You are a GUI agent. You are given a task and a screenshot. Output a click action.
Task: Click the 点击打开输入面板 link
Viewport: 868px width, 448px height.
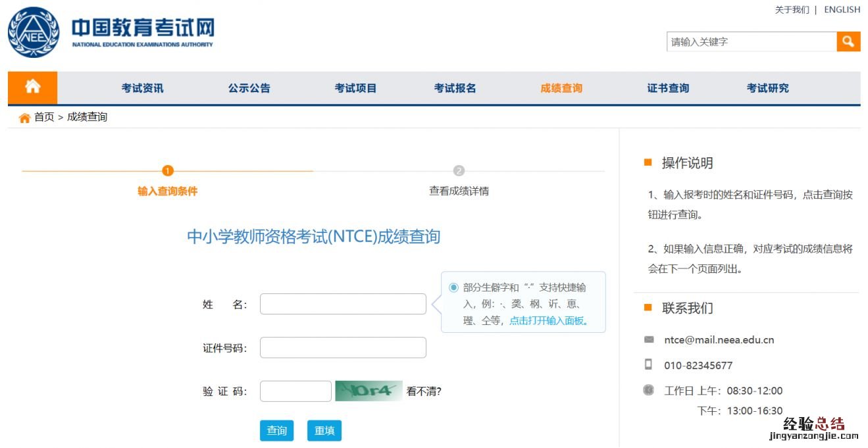(548, 321)
